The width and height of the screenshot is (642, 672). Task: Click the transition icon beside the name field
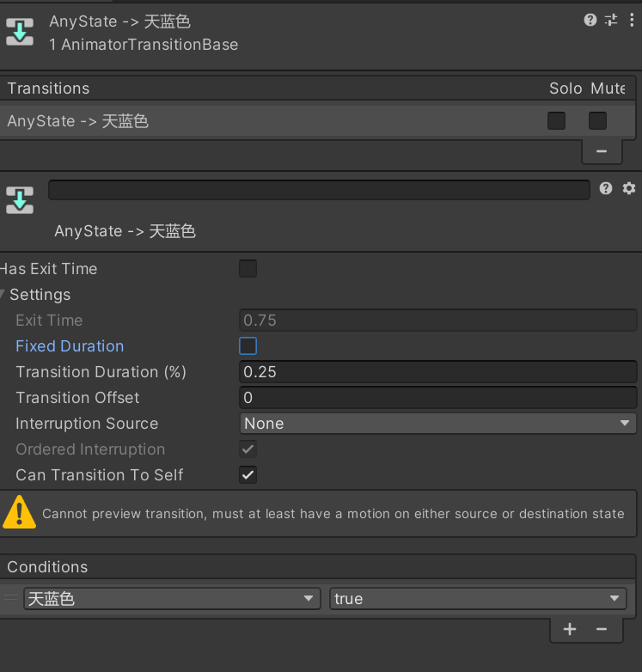pyautogui.click(x=19, y=199)
